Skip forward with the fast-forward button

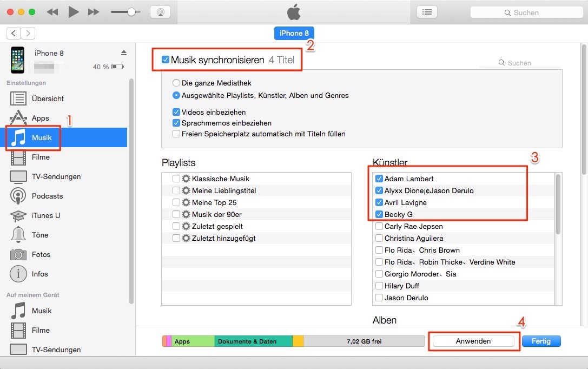click(x=94, y=12)
